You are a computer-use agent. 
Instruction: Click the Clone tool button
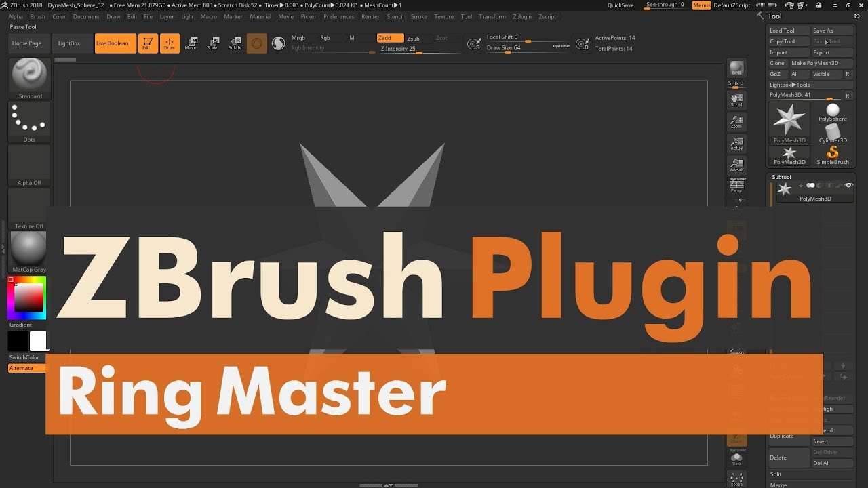pyautogui.click(x=777, y=63)
